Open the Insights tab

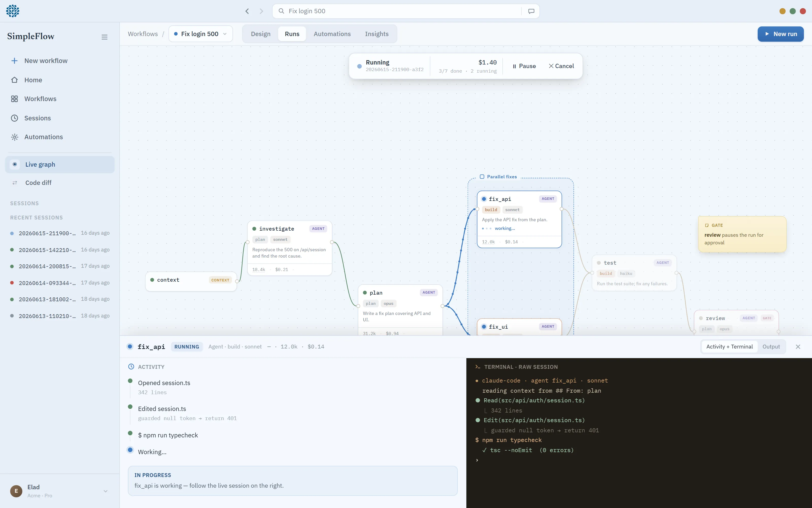click(x=377, y=34)
